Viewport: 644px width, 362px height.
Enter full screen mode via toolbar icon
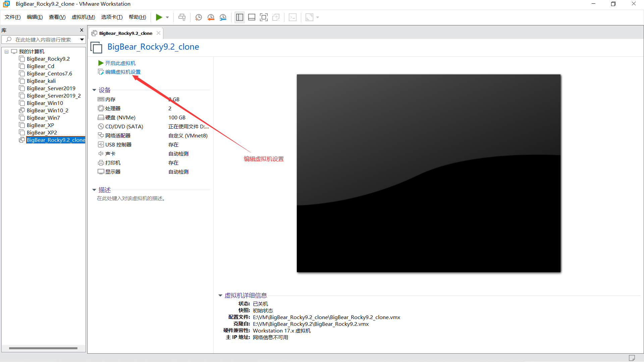pos(264,17)
